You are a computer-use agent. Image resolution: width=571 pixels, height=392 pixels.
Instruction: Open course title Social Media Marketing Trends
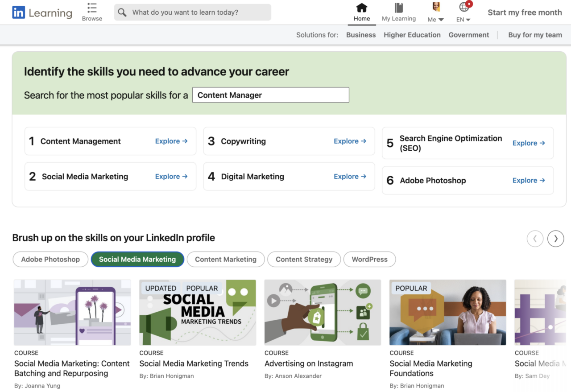tap(194, 363)
